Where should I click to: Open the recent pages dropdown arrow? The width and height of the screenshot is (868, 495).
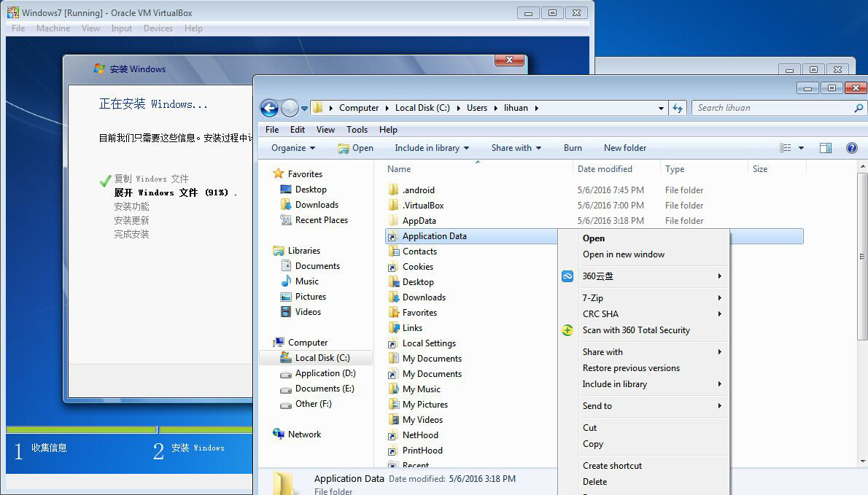(x=304, y=109)
